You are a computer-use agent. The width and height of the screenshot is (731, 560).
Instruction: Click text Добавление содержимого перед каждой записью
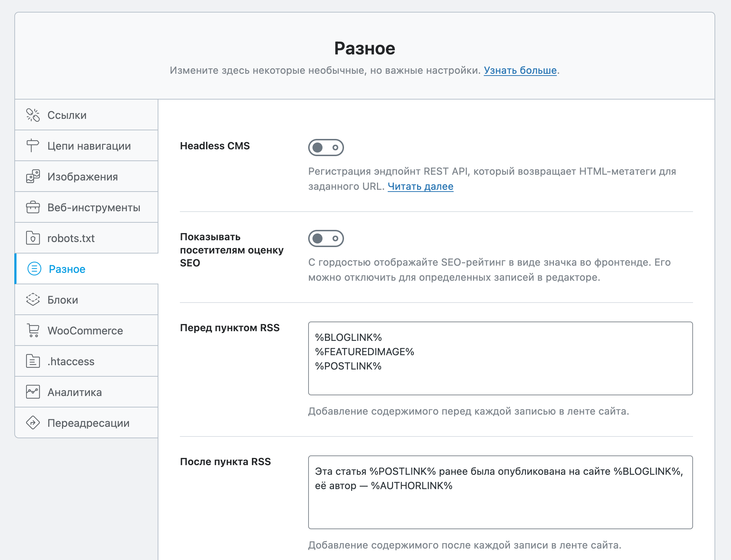pos(469,411)
